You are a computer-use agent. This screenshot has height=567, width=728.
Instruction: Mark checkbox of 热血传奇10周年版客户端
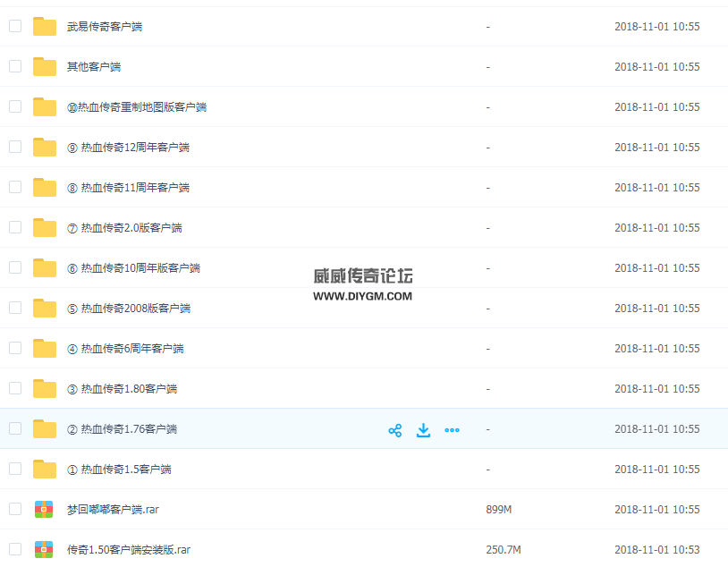pos(15,267)
